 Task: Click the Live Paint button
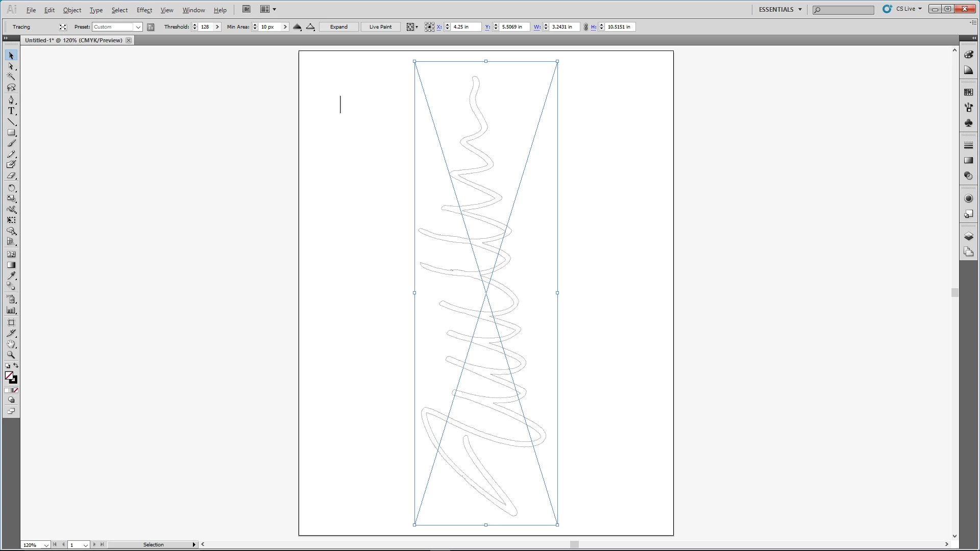[x=380, y=27]
